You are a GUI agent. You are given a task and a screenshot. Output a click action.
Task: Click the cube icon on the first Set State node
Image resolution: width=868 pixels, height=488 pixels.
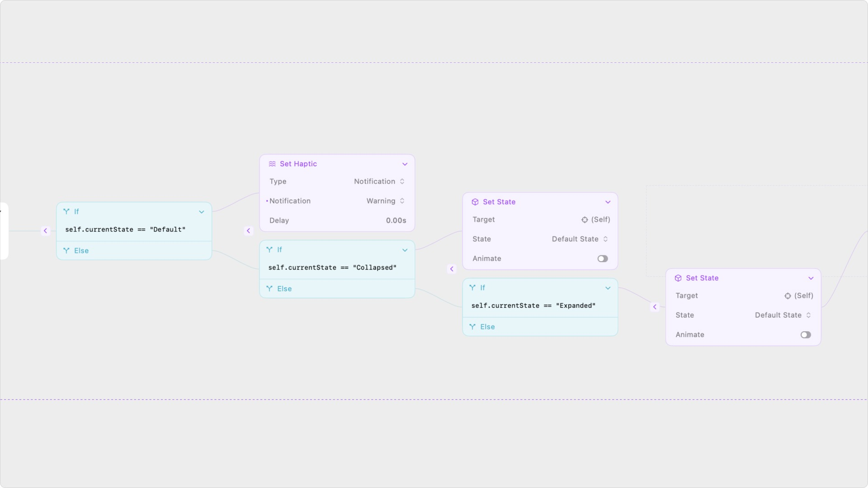coord(475,202)
